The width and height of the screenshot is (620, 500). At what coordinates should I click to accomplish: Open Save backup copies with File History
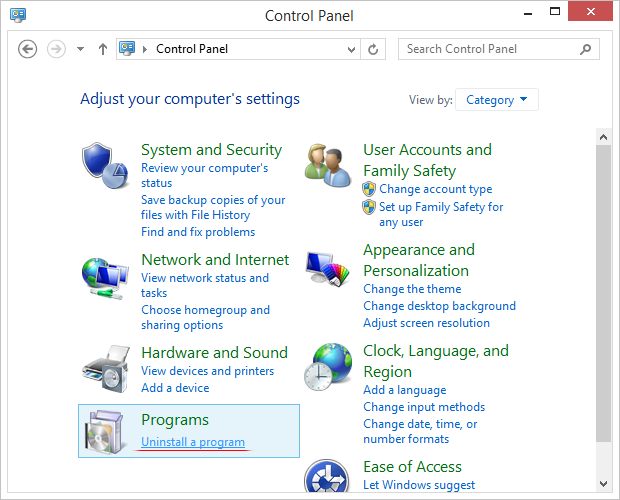(213, 207)
